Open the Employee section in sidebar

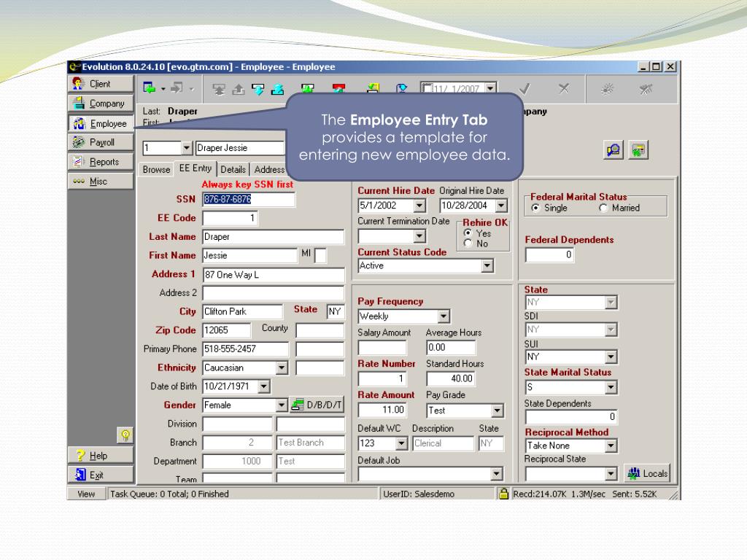(101, 123)
